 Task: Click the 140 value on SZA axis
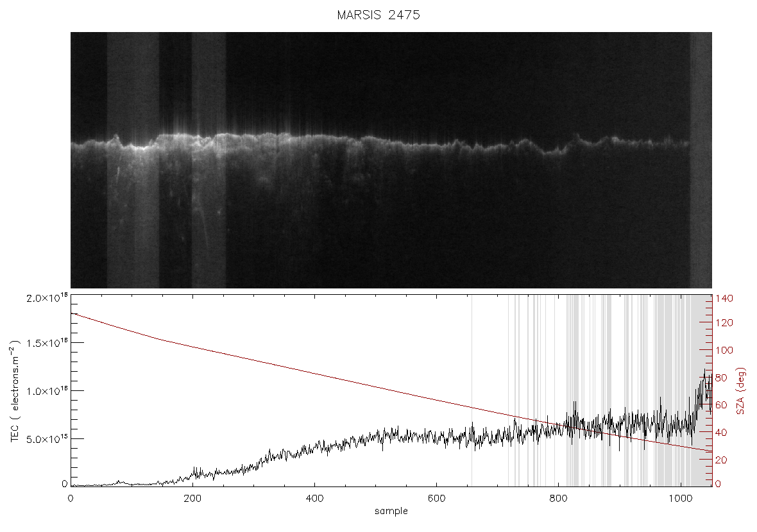(724, 299)
